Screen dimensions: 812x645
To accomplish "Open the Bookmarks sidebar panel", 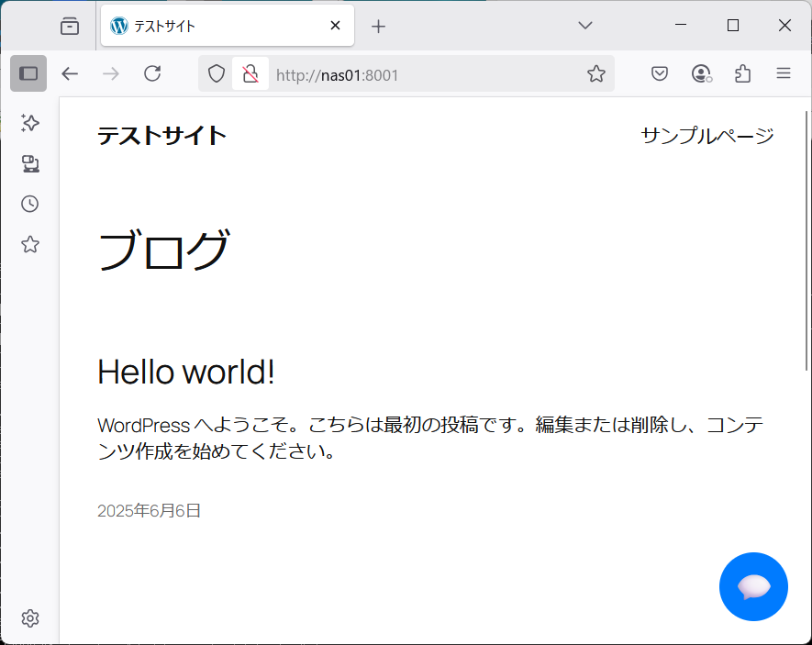I will pyautogui.click(x=30, y=244).
